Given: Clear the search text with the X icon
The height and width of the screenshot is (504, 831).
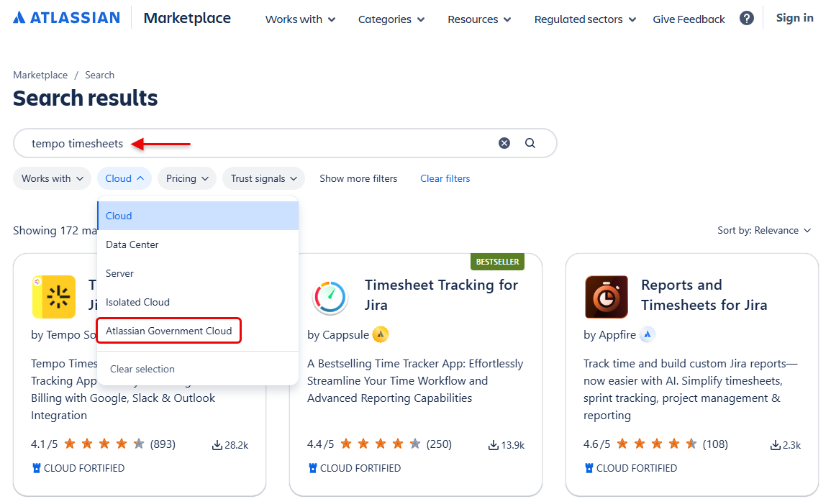Looking at the screenshot, I should coord(504,143).
